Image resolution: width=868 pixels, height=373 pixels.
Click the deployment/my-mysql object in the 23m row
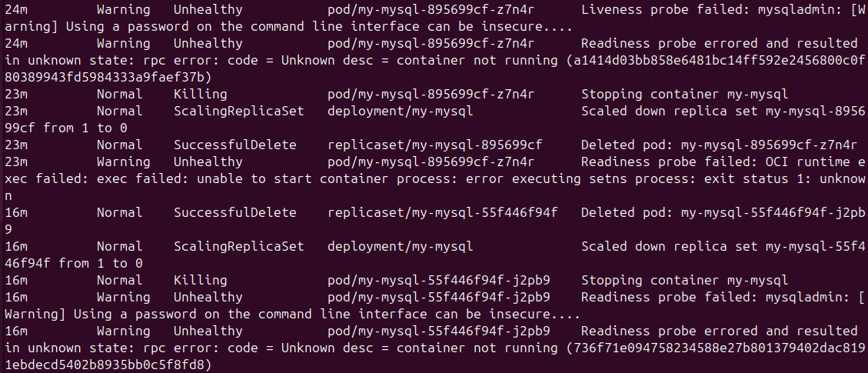point(400,112)
